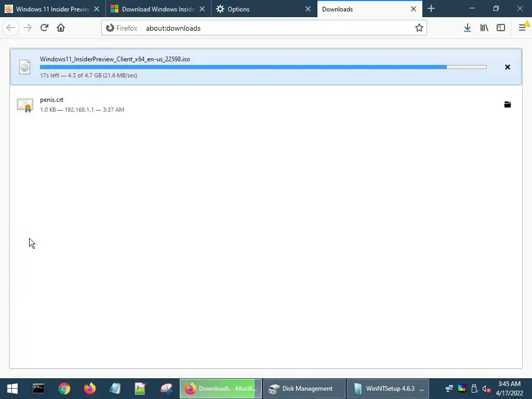Image resolution: width=532 pixels, height=399 pixels.
Task: Open the Firefox home page
Action: click(x=61, y=28)
